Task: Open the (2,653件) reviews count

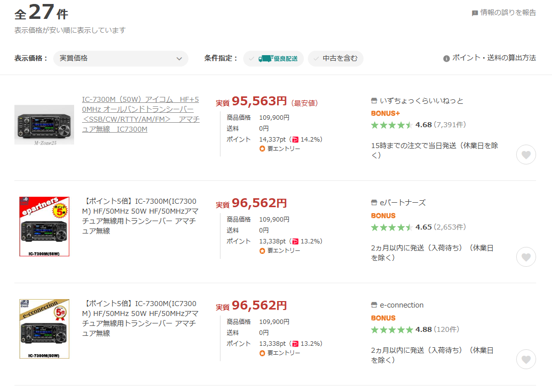Action: pos(450,227)
